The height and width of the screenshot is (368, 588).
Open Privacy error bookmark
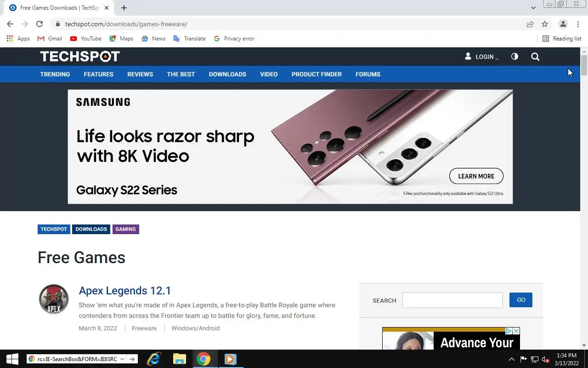click(234, 39)
